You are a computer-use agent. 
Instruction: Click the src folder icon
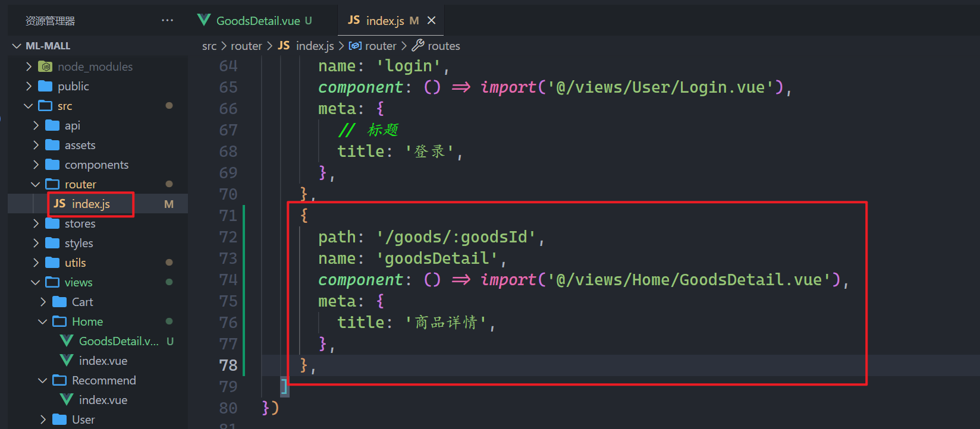pos(45,106)
